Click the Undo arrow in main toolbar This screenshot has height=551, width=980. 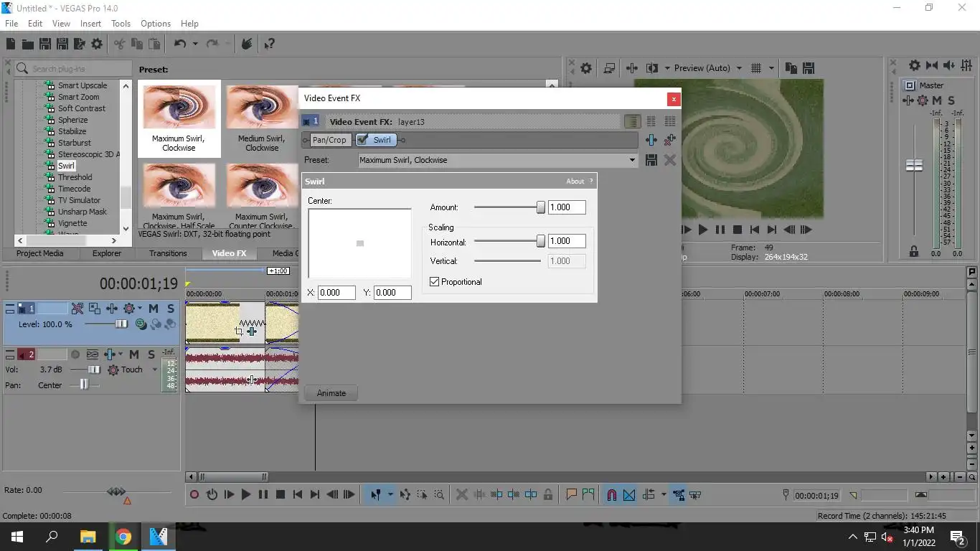tap(179, 44)
